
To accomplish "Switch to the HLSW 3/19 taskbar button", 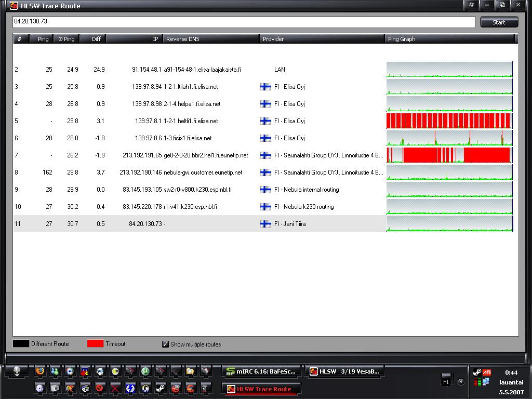I will click(345, 371).
